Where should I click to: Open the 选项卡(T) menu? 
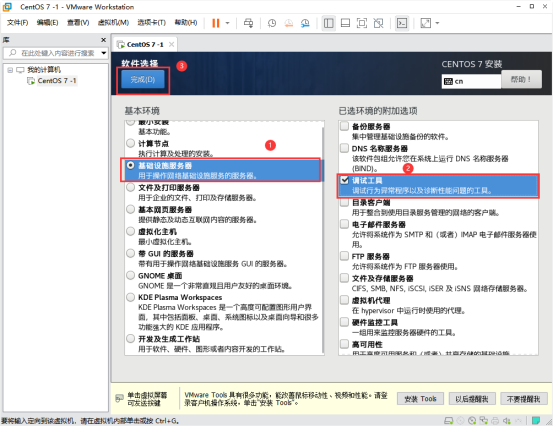(x=151, y=23)
